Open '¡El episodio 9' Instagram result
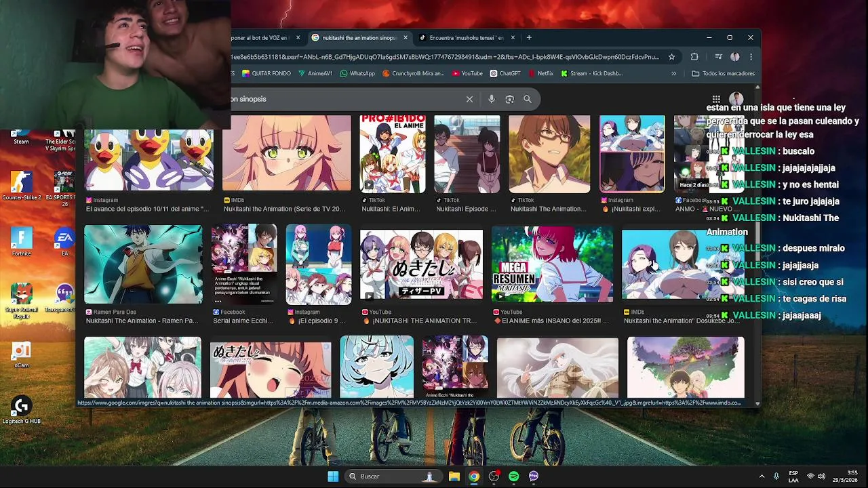This screenshot has height=488, width=868. (319, 264)
